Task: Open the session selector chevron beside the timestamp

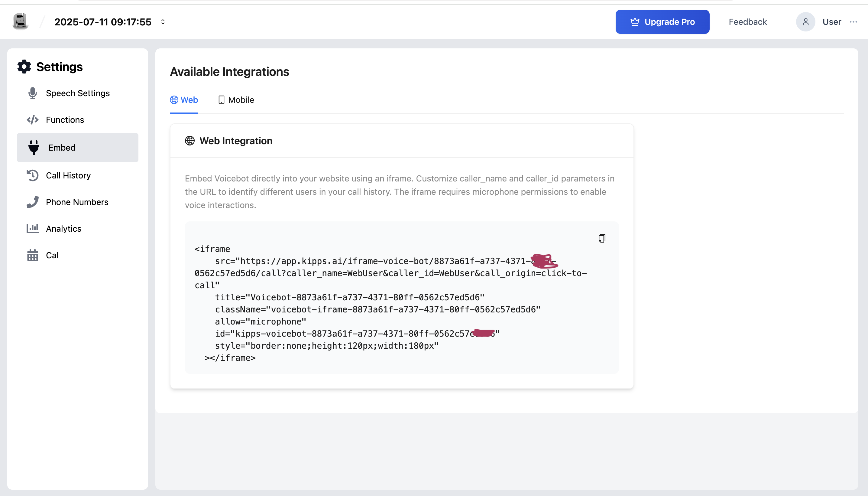Action: point(163,22)
